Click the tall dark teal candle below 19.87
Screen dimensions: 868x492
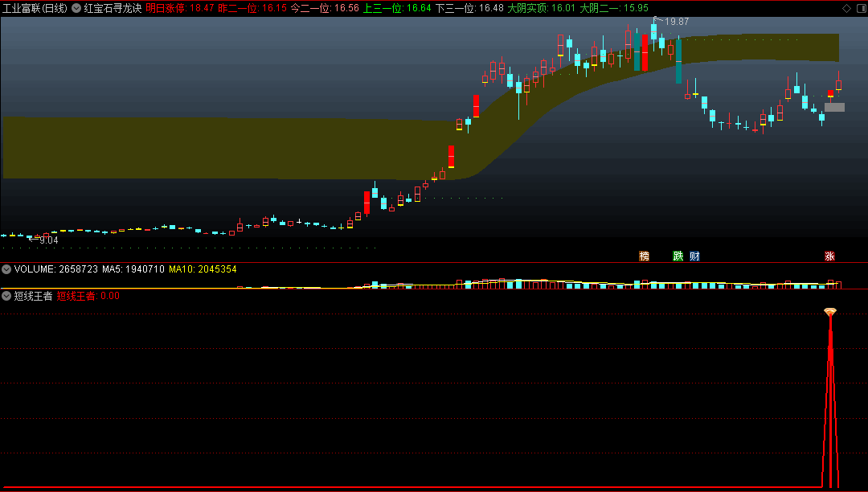(678, 61)
